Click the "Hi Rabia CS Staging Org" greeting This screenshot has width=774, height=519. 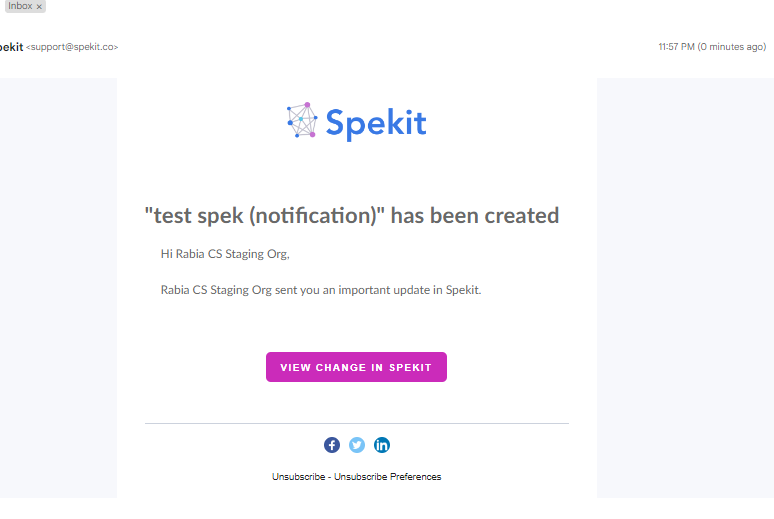point(225,254)
